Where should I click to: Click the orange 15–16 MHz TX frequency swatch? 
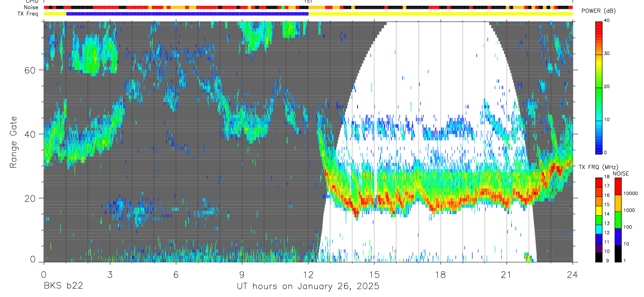[599, 201]
